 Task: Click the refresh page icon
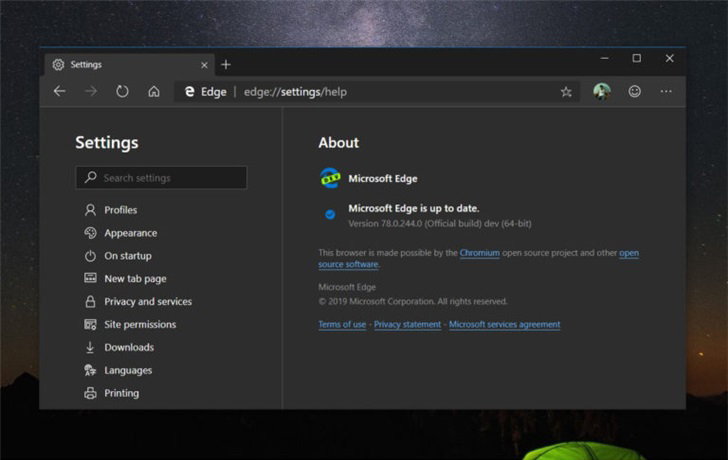point(122,91)
